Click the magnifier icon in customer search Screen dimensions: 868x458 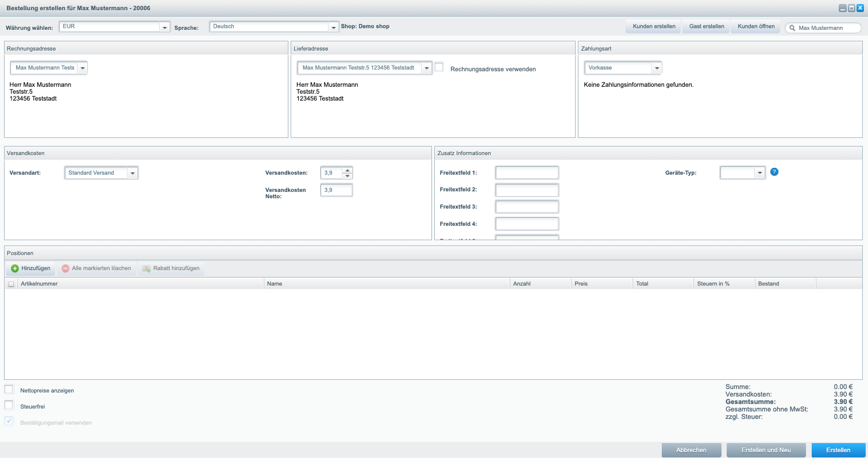click(792, 28)
